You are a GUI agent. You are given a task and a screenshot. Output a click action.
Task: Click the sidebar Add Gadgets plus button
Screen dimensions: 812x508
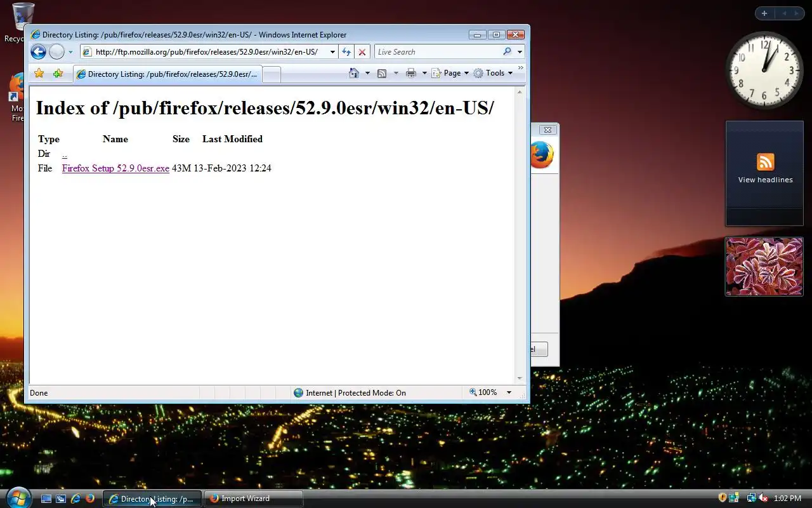click(764, 13)
